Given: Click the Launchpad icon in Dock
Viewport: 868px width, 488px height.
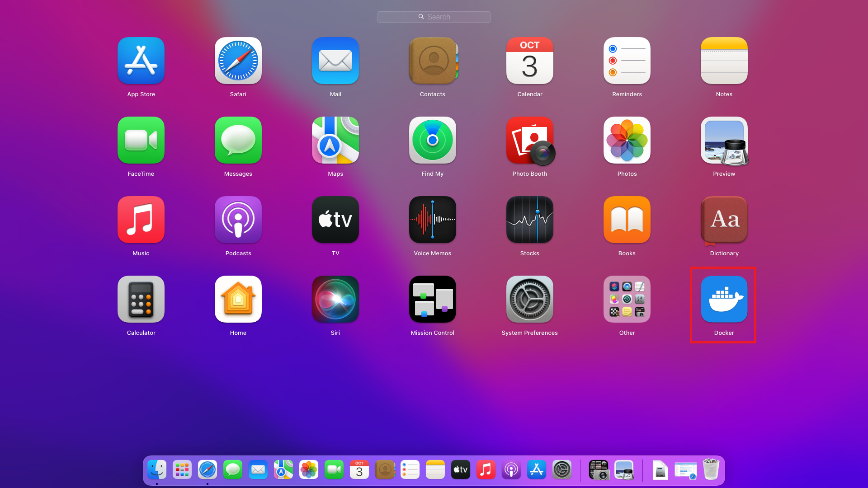Looking at the screenshot, I should point(182,470).
